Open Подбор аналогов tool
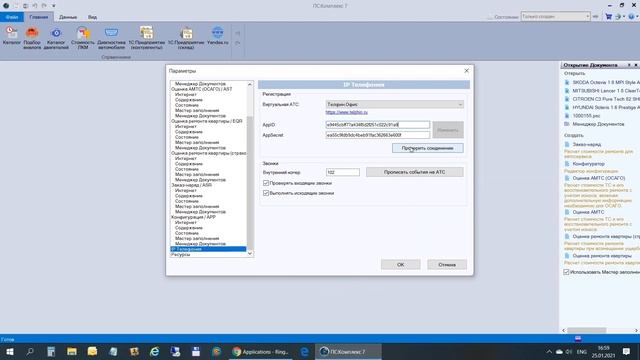The width and height of the screenshot is (640, 360). [x=32, y=38]
